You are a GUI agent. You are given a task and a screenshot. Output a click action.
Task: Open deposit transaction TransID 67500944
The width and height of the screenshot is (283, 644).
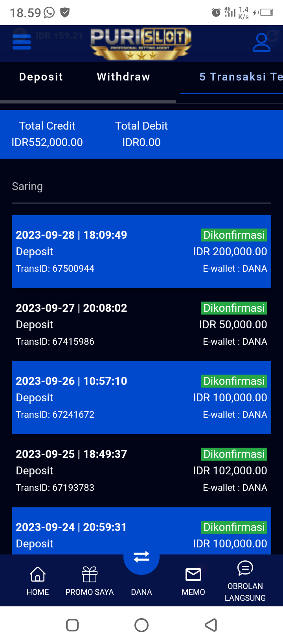click(x=141, y=252)
